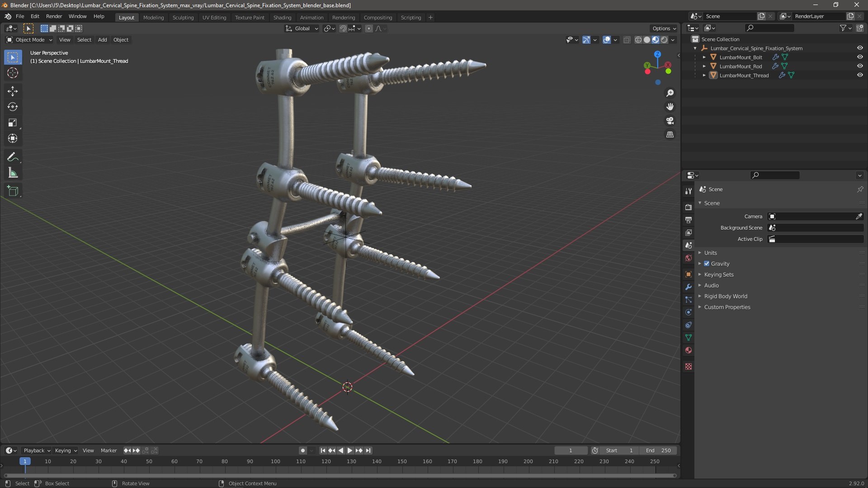
Task: Toggle auto keying record button
Action: [303, 450]
